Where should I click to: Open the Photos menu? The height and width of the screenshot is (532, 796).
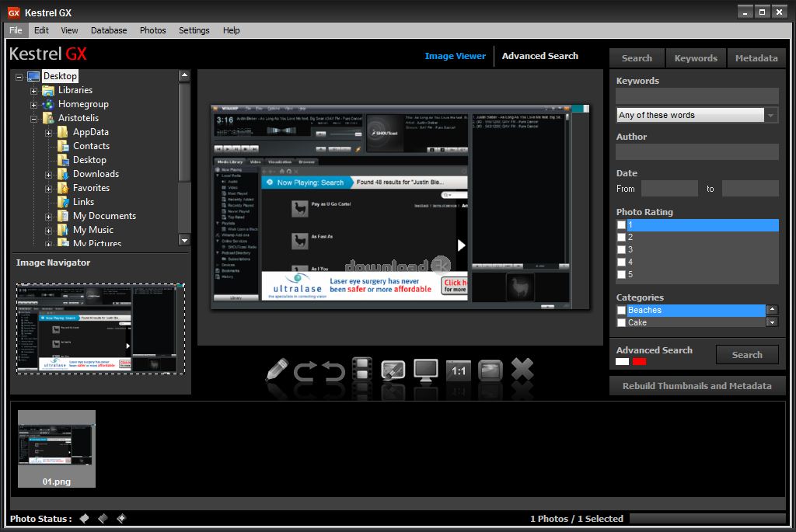point(153,30)
